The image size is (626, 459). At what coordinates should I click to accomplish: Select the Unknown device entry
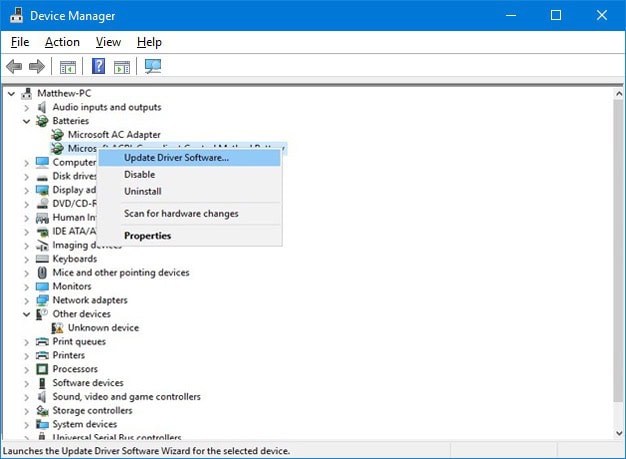(103, 328)
